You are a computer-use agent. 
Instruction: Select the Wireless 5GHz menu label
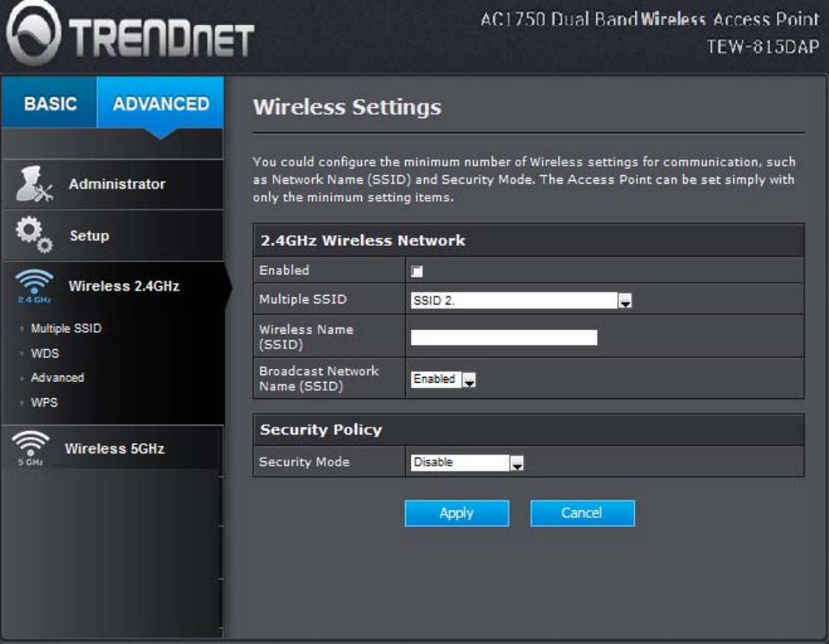115,448
